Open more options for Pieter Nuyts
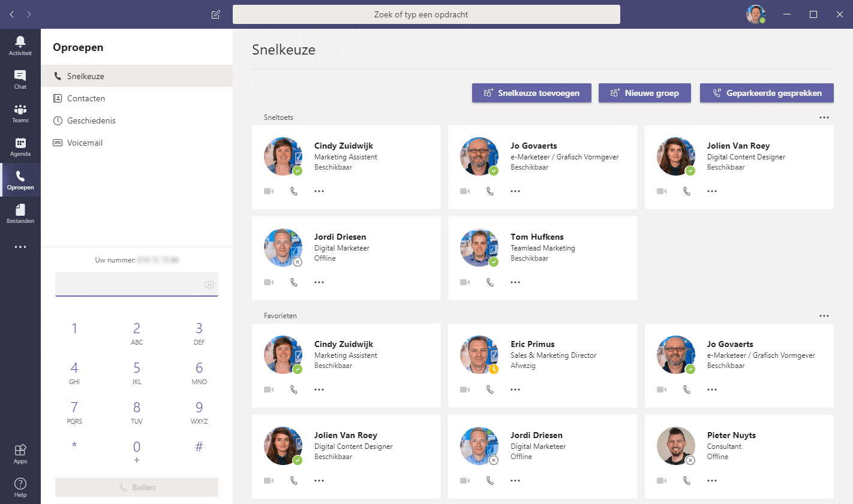This screenshot has height=504, width=853. pyautogui.click(x=712, y=481)
